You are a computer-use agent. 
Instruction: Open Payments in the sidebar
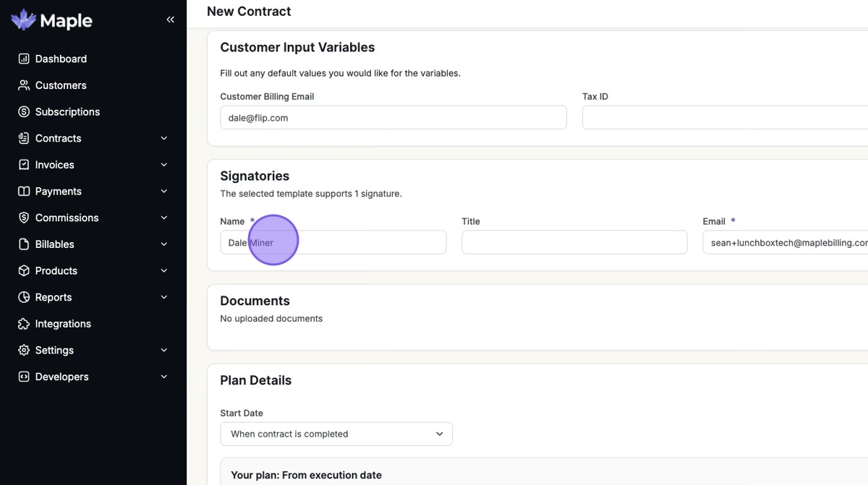[59, 192]
